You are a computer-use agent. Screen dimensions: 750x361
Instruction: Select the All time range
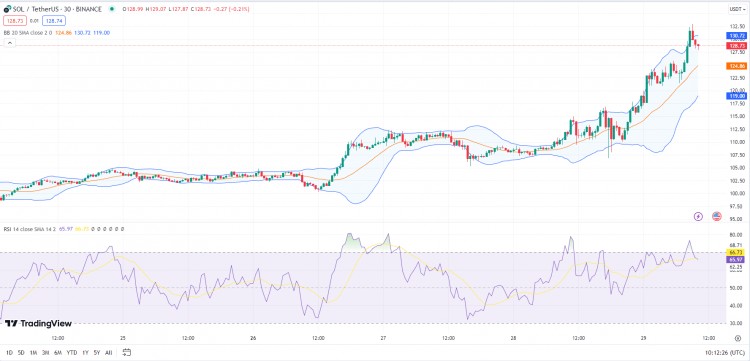(x=109, y=352)
